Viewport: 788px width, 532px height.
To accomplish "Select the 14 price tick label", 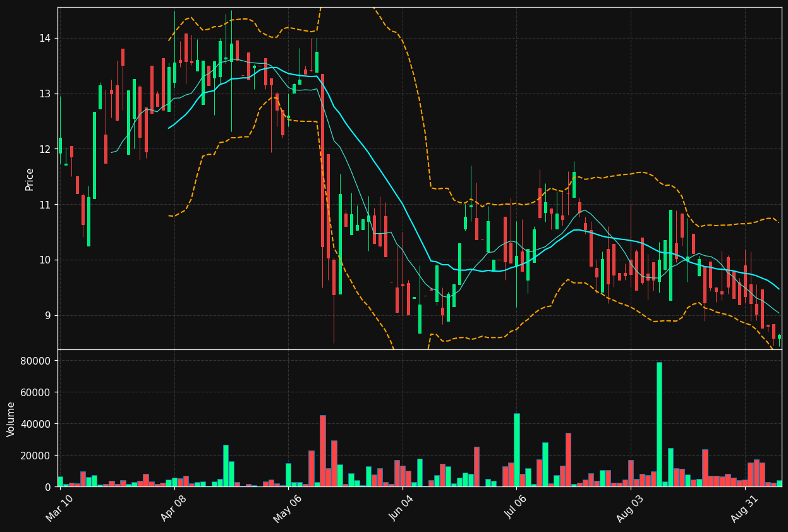I will [x=45, y=39].
